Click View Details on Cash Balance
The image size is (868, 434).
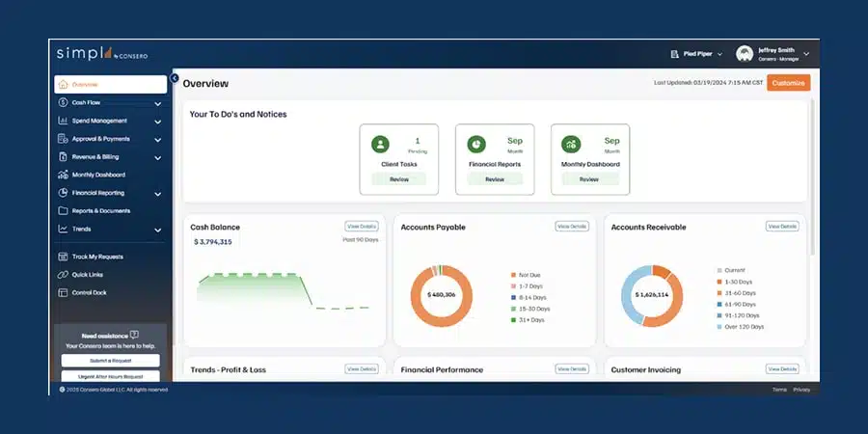coord(362,227)
